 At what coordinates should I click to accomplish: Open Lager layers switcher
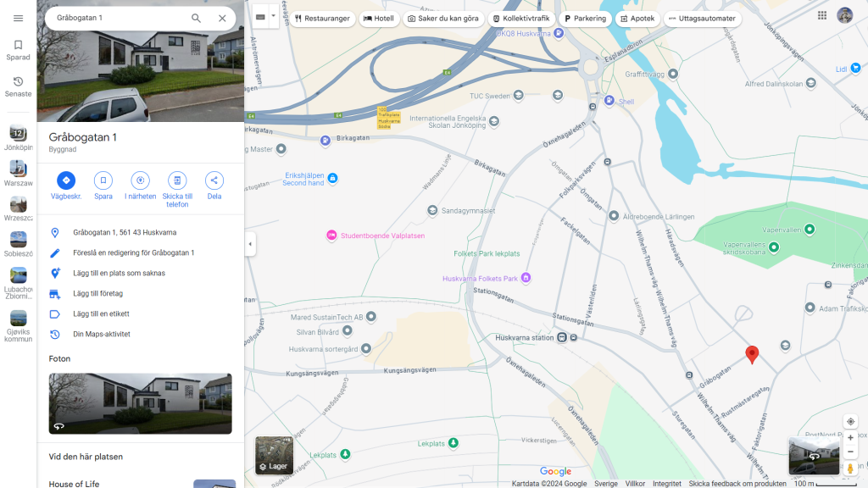(x=274, y=455)
